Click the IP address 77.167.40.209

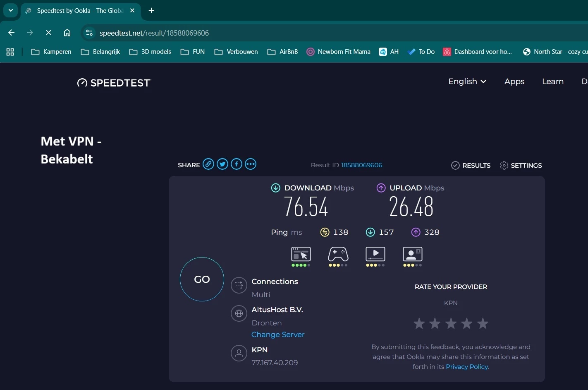(275, 363)
